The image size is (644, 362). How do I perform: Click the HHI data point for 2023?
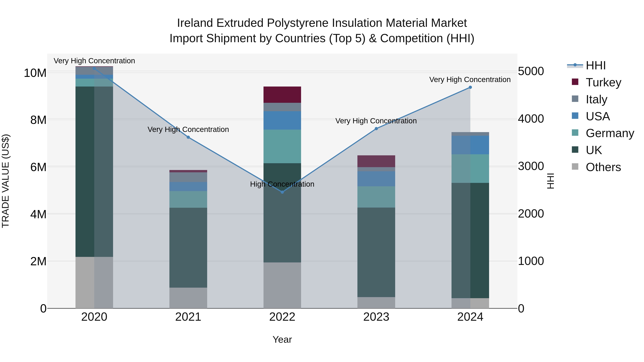pos(376,129)
